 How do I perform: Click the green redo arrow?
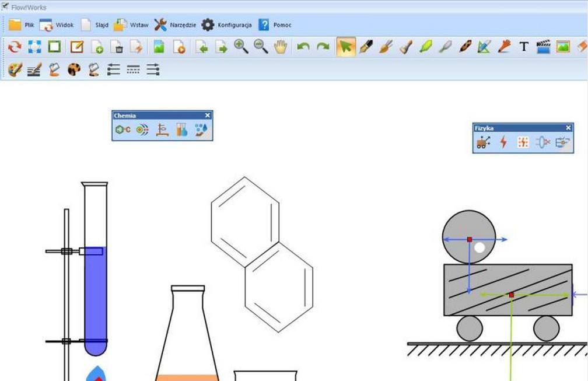[x=323, y=47]
